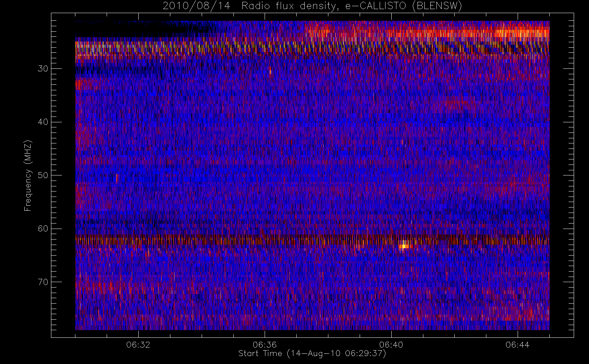Click the 50 frequency tick label
The width and height of the screenshot is (589, 364).
point(43,175)
